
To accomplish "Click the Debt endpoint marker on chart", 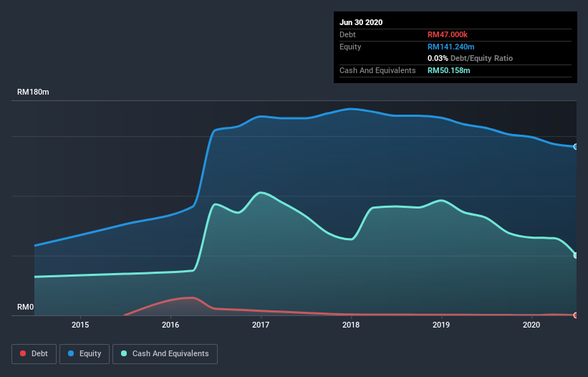I will click(x=576, y=315).
